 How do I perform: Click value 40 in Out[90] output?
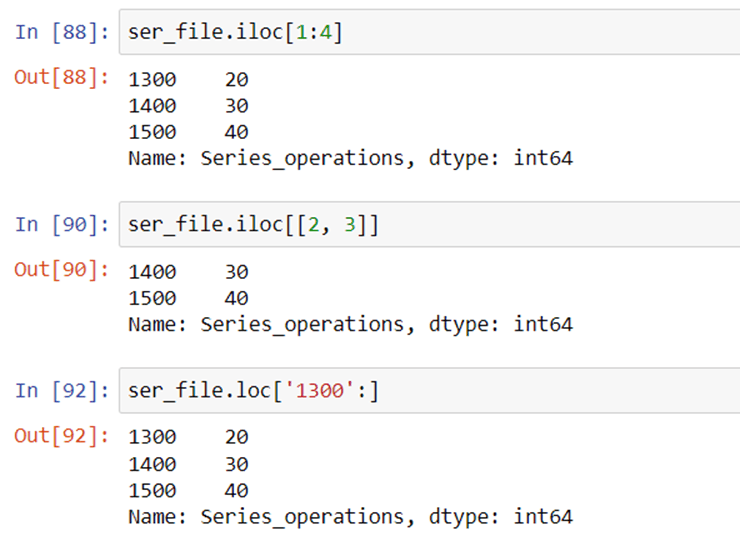coord(236,298)
